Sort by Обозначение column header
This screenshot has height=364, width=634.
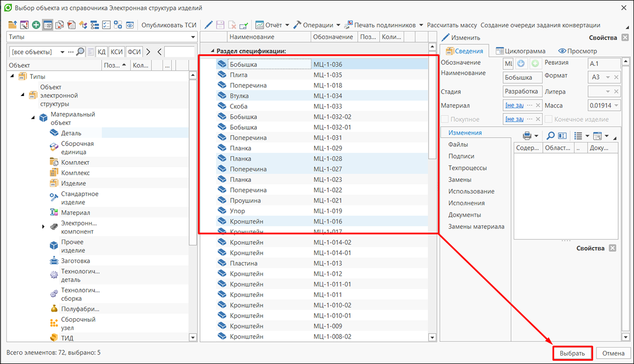tap(333, 37)
